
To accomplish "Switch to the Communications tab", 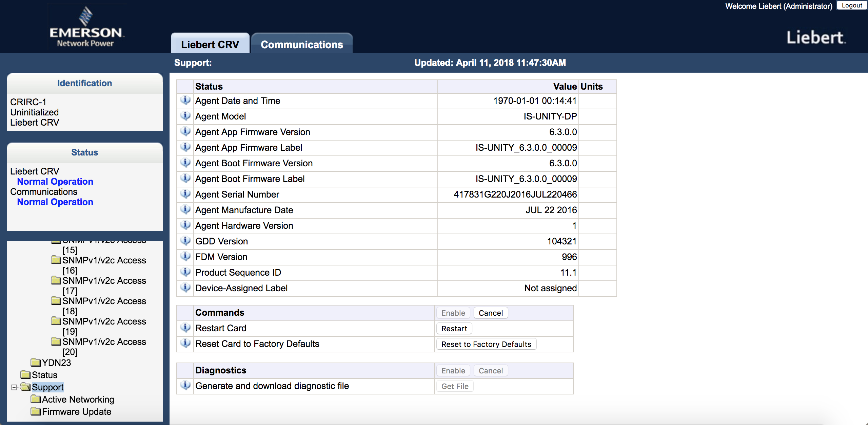I will 302,44.
